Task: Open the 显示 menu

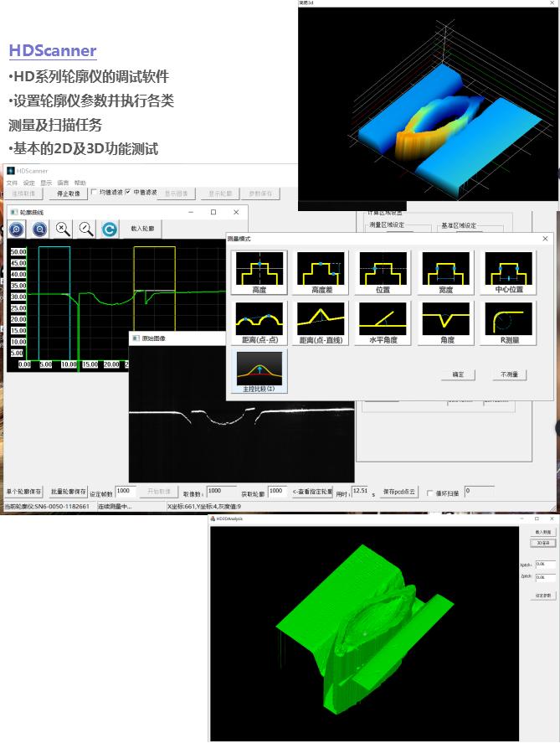Action: click(x=46, y=183)
